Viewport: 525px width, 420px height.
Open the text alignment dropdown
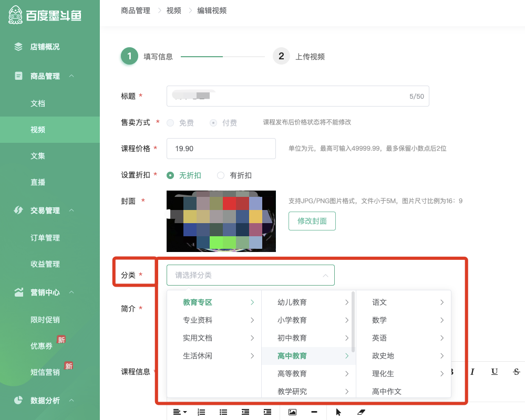tap(179, 412)
